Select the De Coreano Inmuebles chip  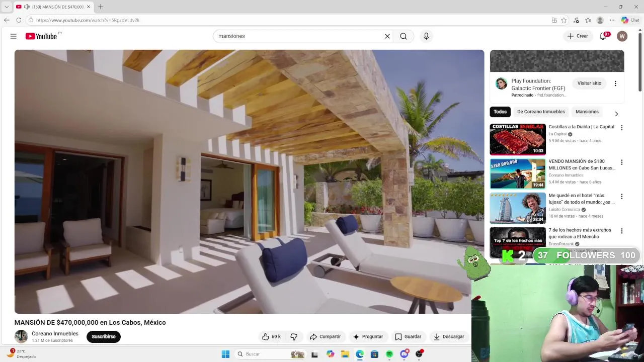[x=541, y=112]
